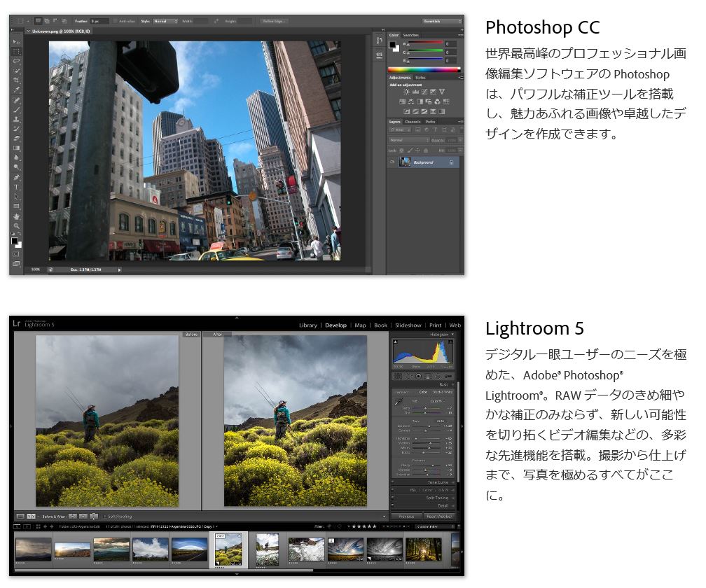Toggle lock position in Layers panel
This screenshot has width=706, height=588.
(x=418, y=150)
